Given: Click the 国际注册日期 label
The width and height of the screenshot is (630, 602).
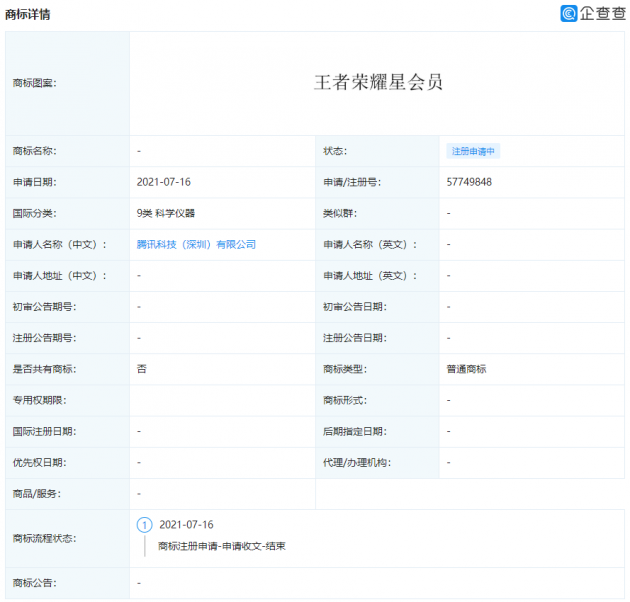Looking at the screenshot, I should (x=44, y=431).
